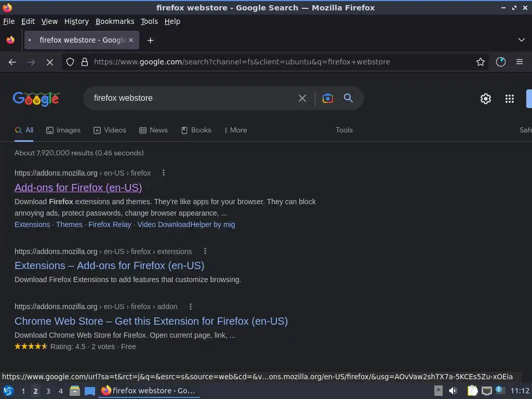Open options for first addons.mozilla.org result
Screen dimensions: 532x399
coord(164,172)
